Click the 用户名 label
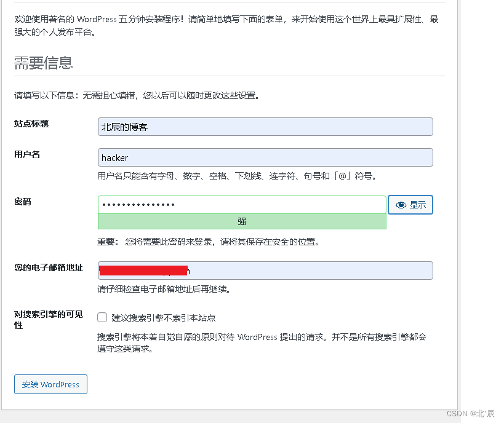 (27, 154)
